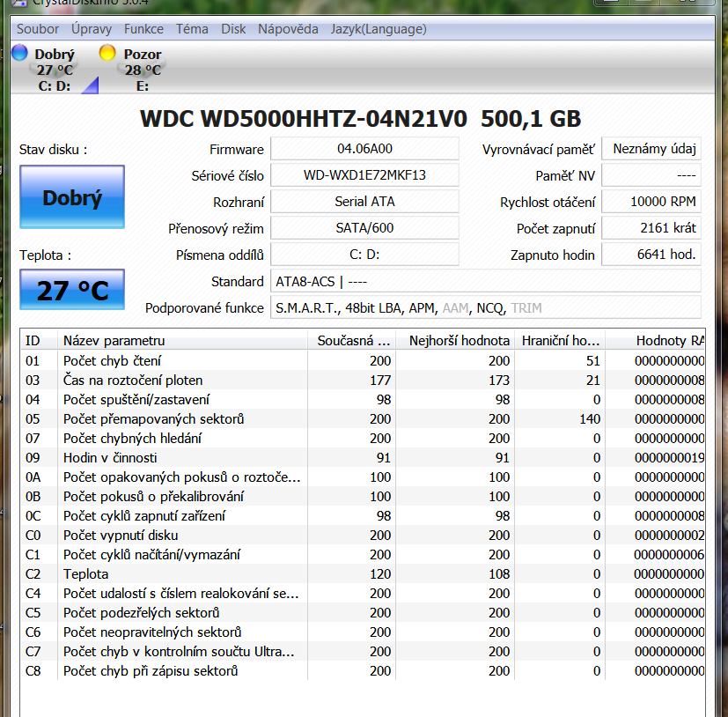
Task: Click the disk title WDC WD5000HHTZ-04N21V0 500,1 GB
Action: pyautogui.click(x=360, y=119)
